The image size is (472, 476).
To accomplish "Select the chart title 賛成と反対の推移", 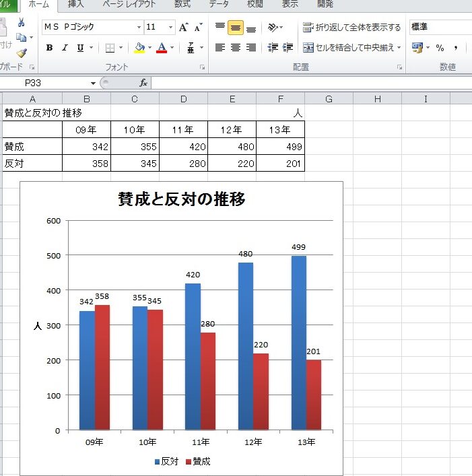I will point(181,199).
